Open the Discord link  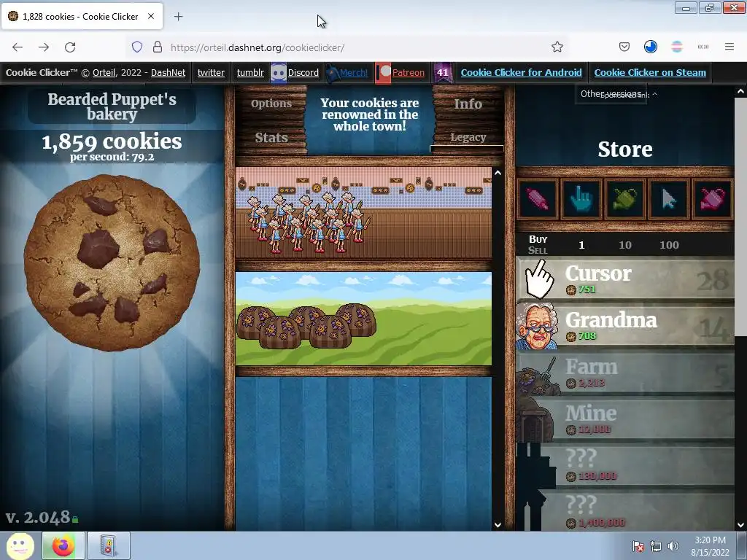pyautogui.click(x=303, y=73)
